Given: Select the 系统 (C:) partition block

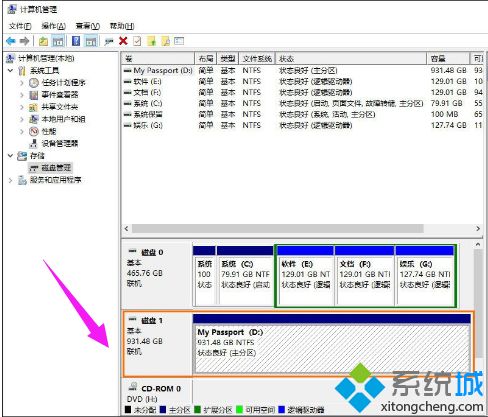Looking at the screenshot, I should click(x=245, y=275).
